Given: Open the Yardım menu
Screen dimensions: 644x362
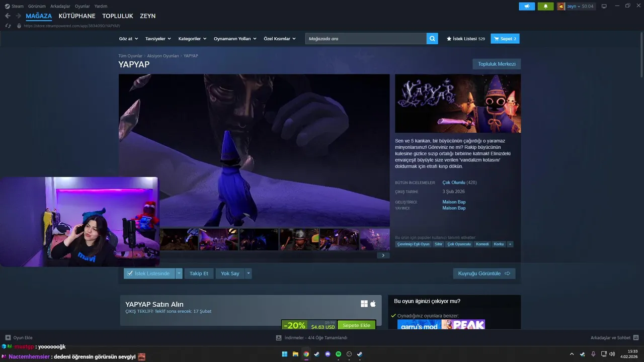Looking at the screenshot, I should point(101,6).
